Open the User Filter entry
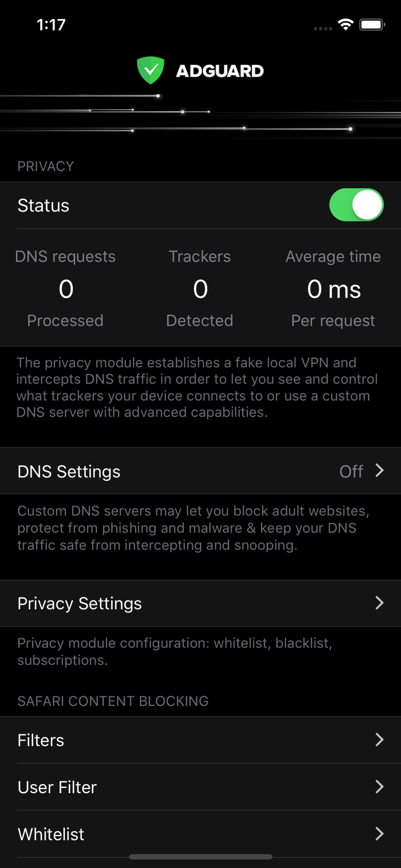The width and height of the screenshot is (401, 868). click(200, 787)
